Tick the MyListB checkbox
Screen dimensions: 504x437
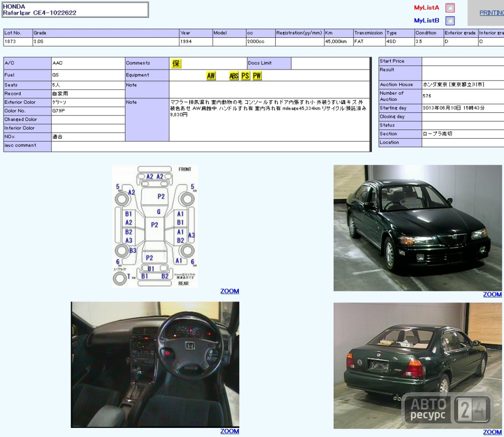[x=450, y=21]
